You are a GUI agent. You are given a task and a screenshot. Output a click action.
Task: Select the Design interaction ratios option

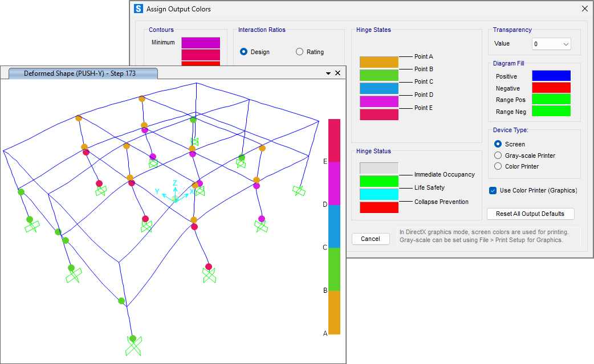coord(245,52)
